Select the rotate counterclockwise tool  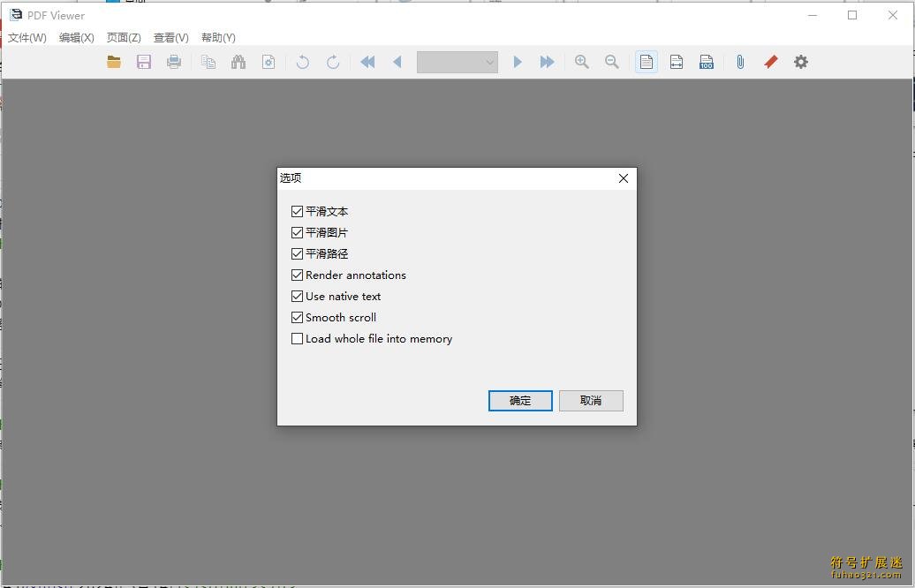coord(302,62)
